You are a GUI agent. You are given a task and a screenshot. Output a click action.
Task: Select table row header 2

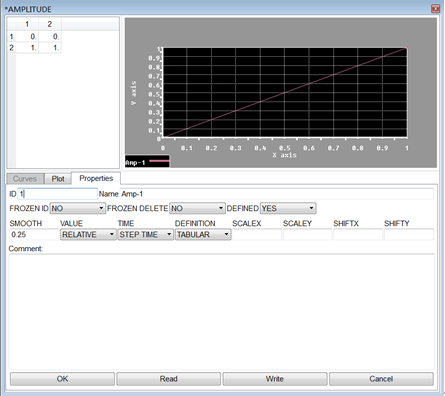(x=11, y=48)
